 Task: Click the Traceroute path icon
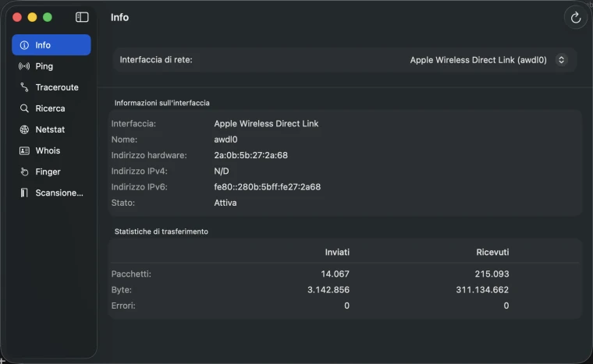tap(24, 87)
